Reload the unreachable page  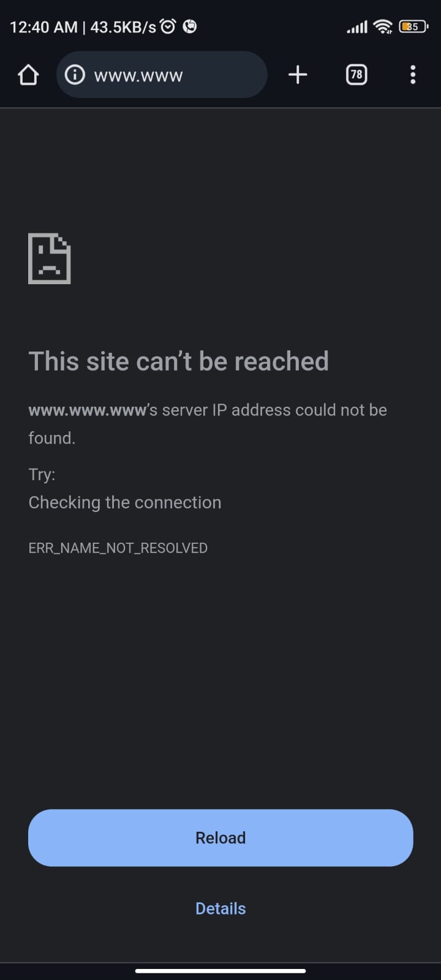221,838
